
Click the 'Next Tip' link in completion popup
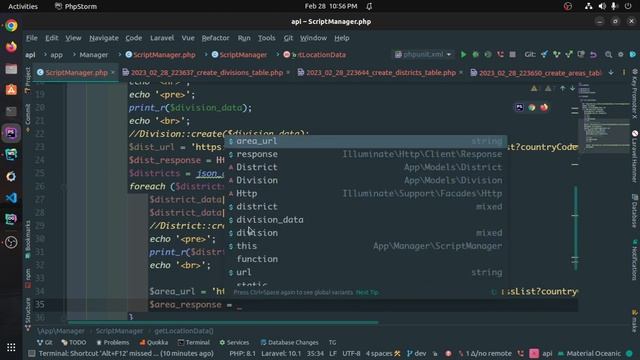(367, 292)
